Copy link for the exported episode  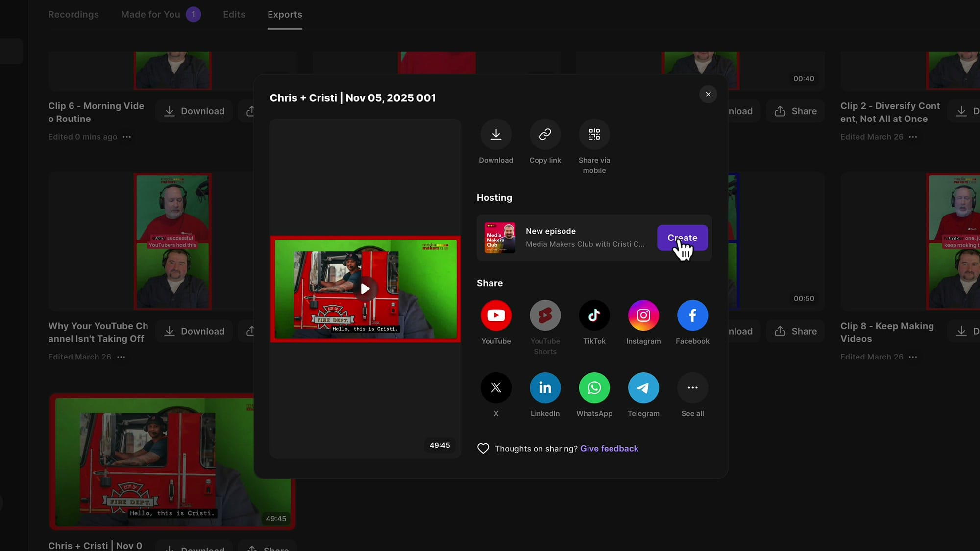pyautogui.click(x=545, y=134)
